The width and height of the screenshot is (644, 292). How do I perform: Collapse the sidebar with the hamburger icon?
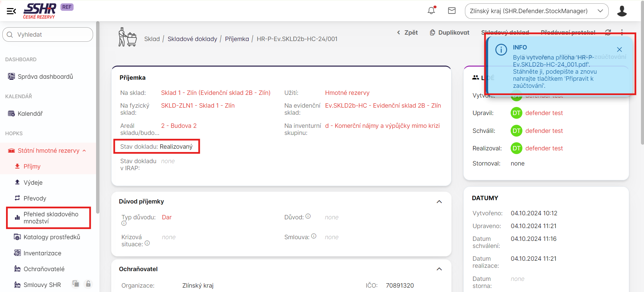click(x=11, y=11)
